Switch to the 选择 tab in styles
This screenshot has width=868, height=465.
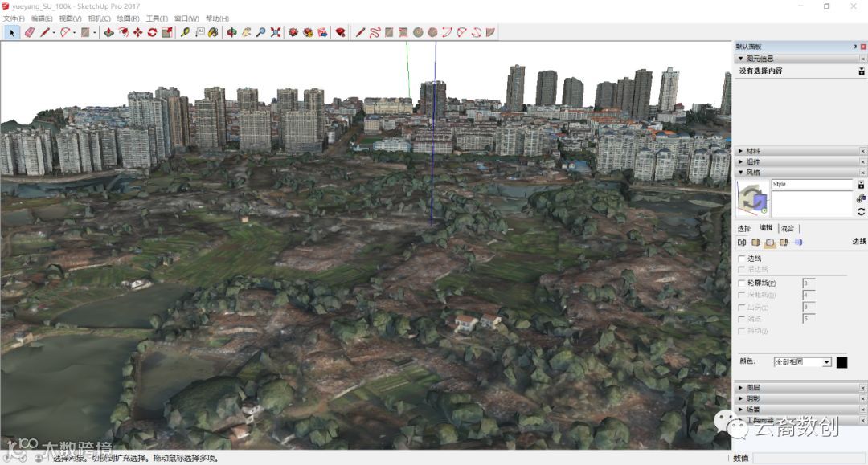744,229
